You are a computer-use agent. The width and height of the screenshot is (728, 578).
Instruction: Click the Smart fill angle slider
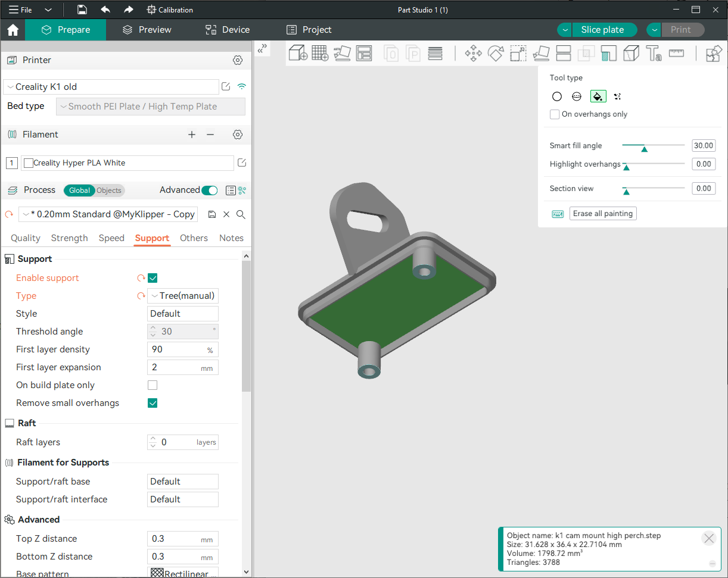pos(654,146)
